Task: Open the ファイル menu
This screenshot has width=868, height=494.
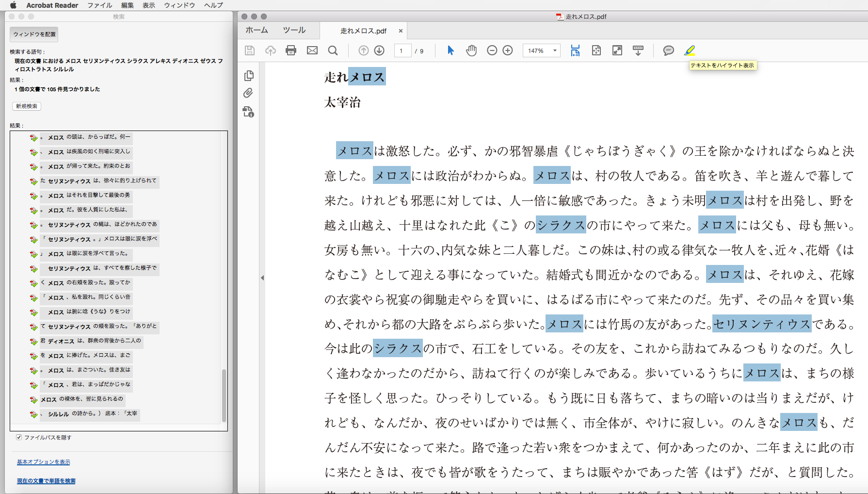Action: [x=100, y=5]
